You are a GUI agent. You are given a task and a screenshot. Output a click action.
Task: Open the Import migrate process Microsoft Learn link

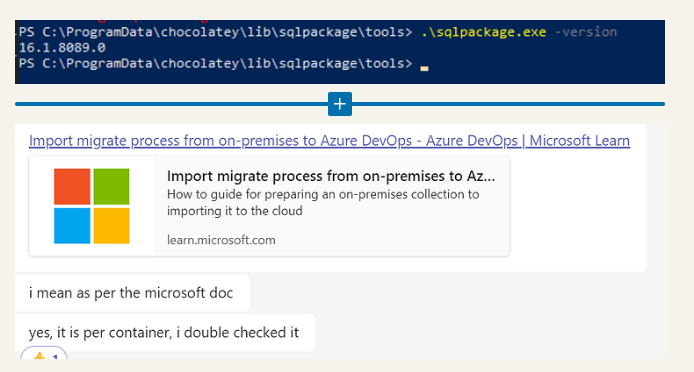coord(329,141)
